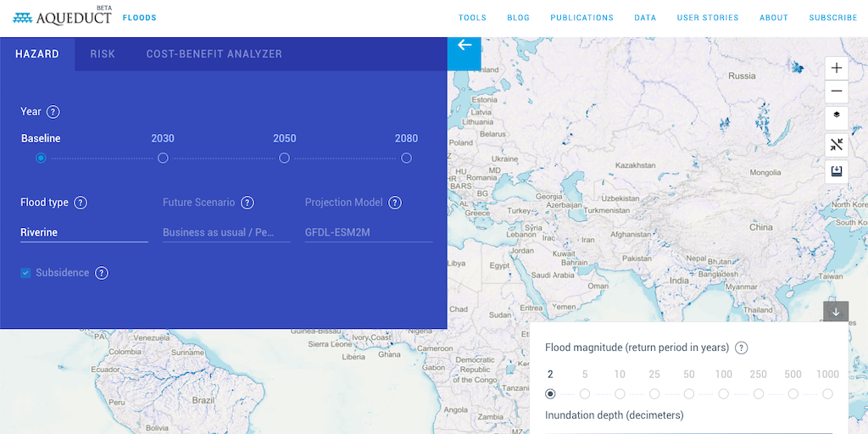Viewport: 868px width, 434px height.
Task: Click the Mongolia map label
Action: pyautogui.click(x=765, y=173)
